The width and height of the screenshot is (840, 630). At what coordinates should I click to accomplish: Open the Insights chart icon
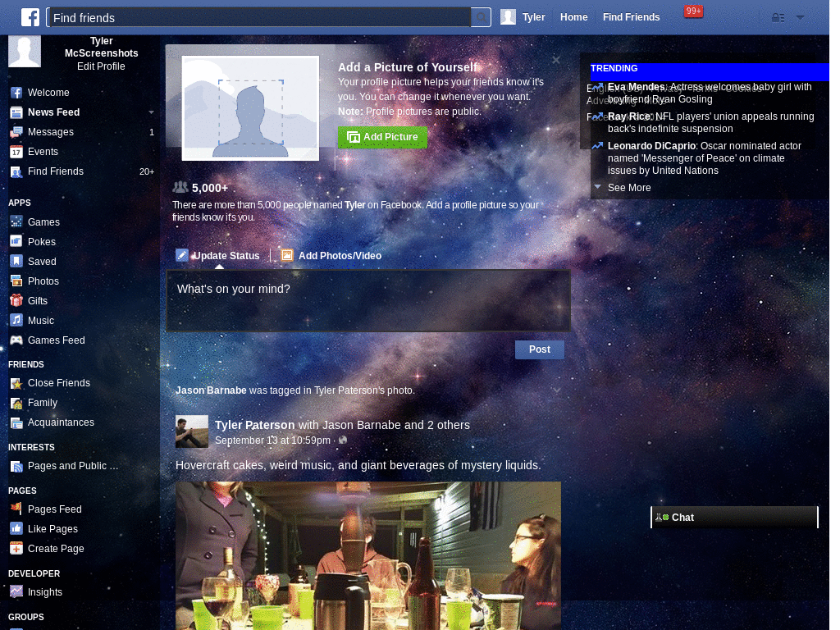point(16,592)
